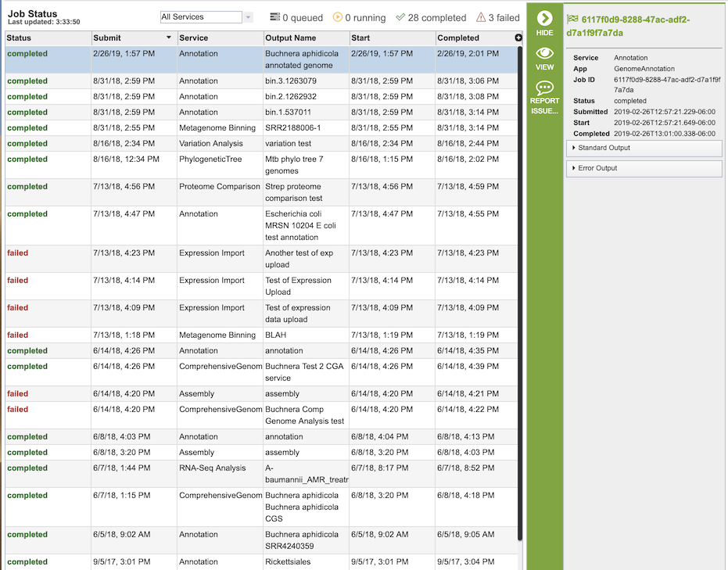
Task: Click the Last updated timestamp
Action: pyautogui.click(x=44, y=22)
